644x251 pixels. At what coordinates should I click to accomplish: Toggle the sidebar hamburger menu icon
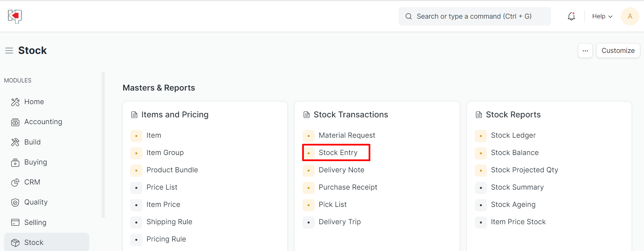[x=9, y=51]
